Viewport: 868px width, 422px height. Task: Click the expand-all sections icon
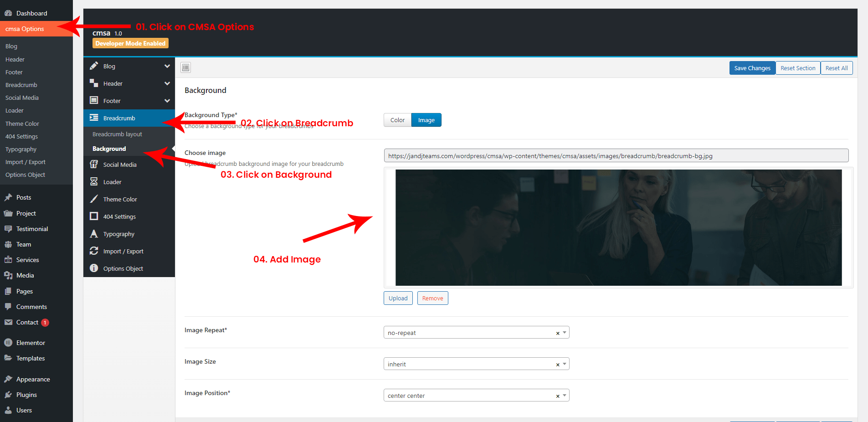pyautogui.click(x=185, y=68)
